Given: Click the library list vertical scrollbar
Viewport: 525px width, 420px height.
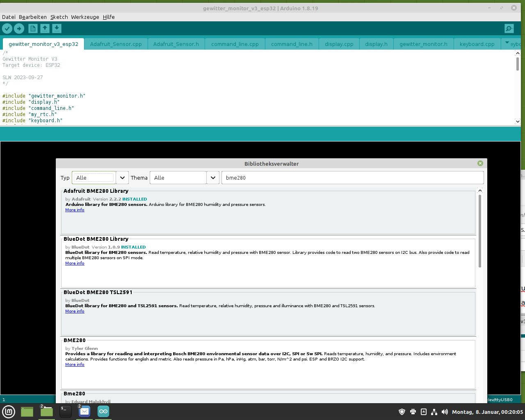Looking at the screenshot, I should click(480, 232).
